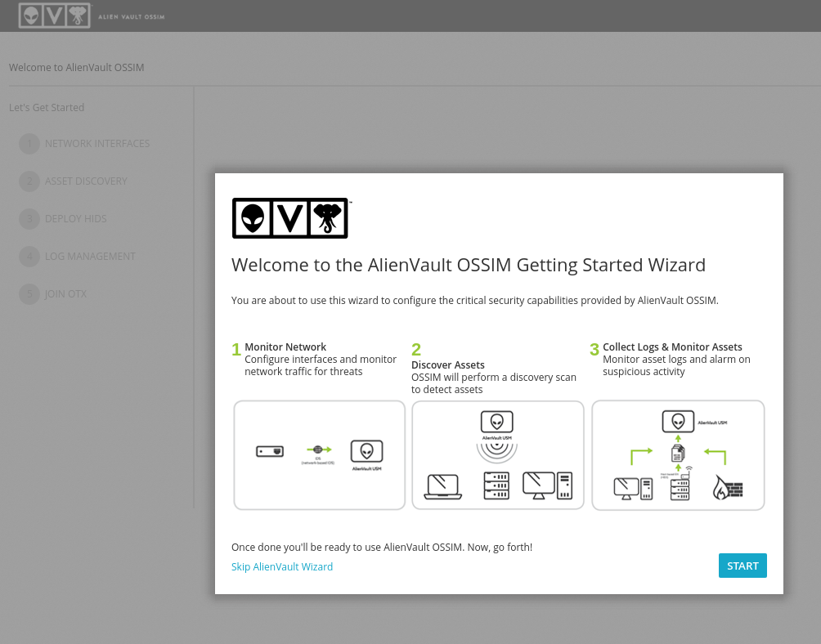
Task: Click the step 3 number circle
Action: (29, 219)
